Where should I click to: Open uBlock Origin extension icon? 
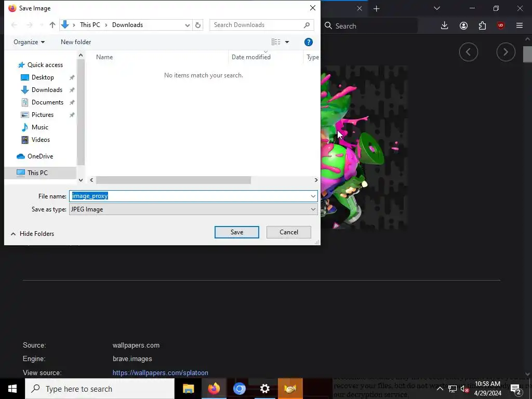click(501, 25)
